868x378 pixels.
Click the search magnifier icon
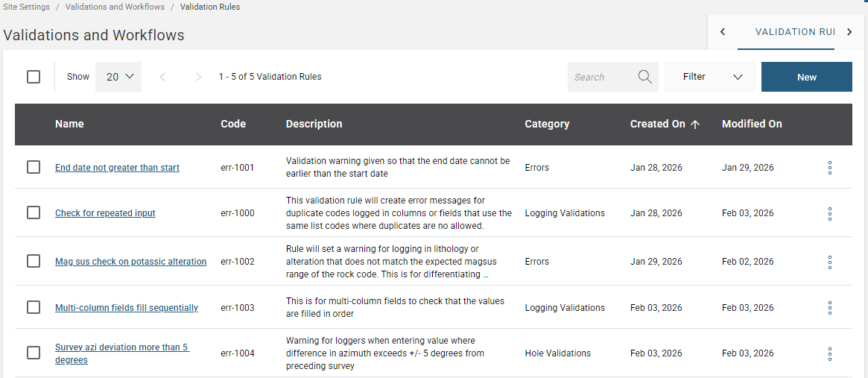644,77
